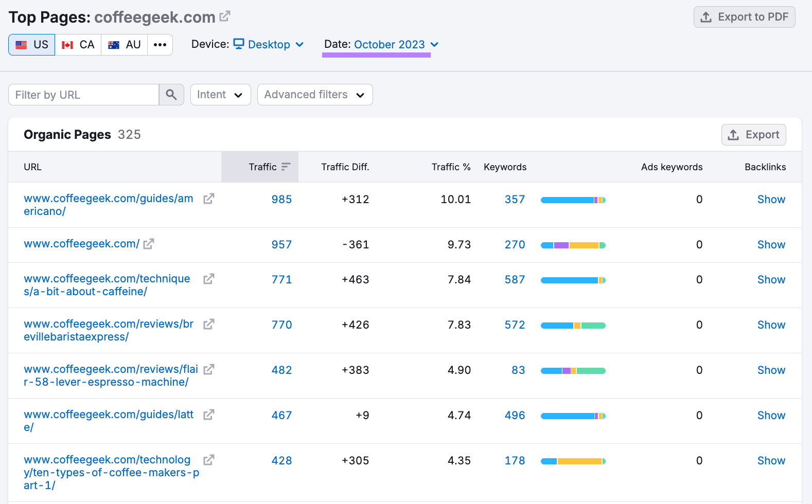Select the US database tab

32,45
